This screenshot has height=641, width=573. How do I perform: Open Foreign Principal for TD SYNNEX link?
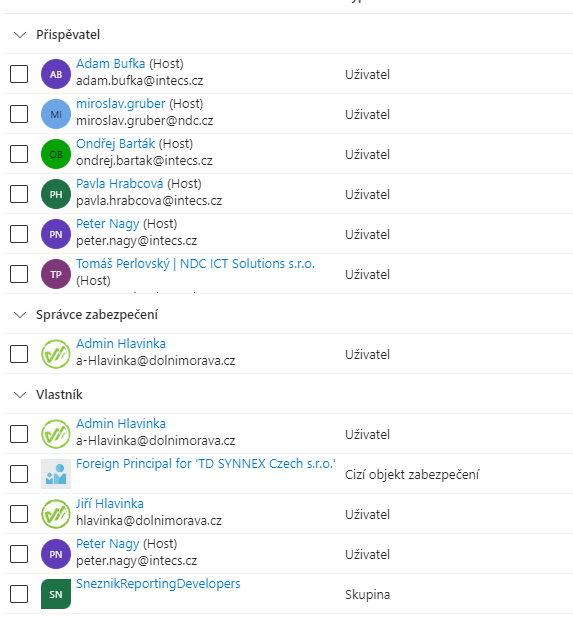pos(206,464)
